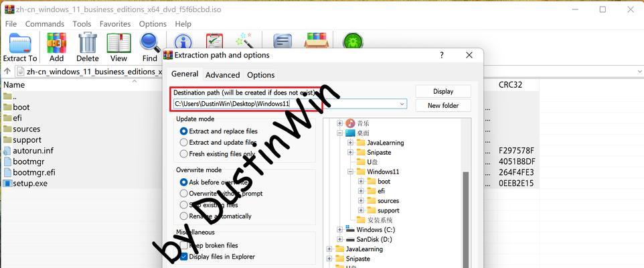644x268 pixels.
Task: Click the Find magnifier icon
Action: coord(150,43)
